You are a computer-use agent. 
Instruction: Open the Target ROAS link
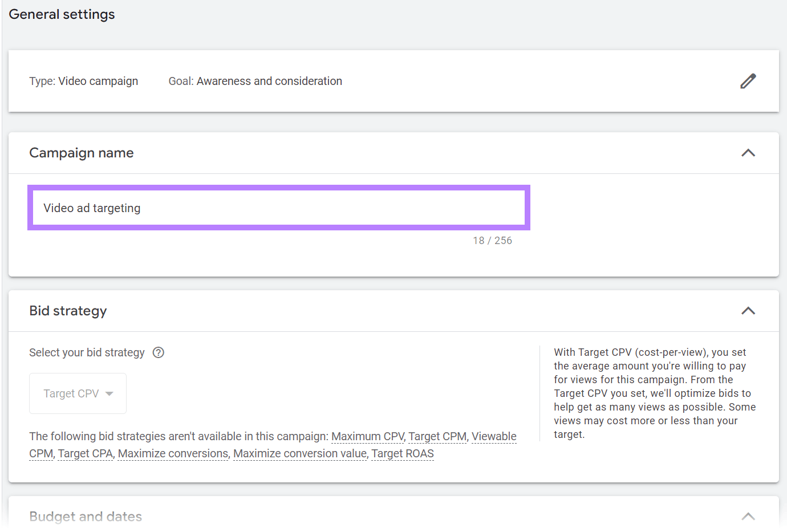point(403,453)
